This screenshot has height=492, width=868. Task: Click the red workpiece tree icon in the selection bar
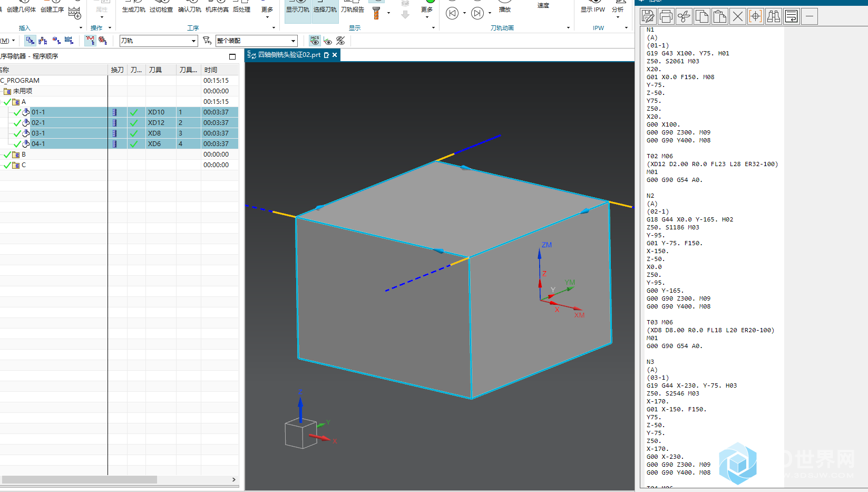point(103,41)
